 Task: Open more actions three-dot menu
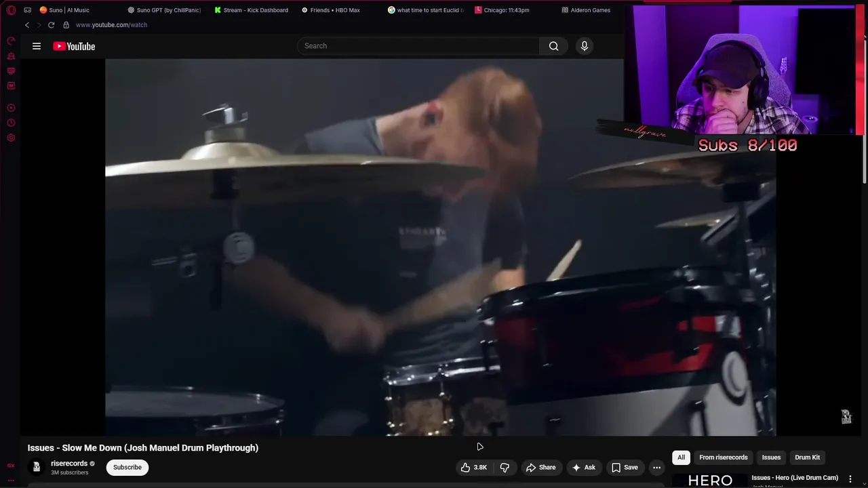click(x=656, y=467)
